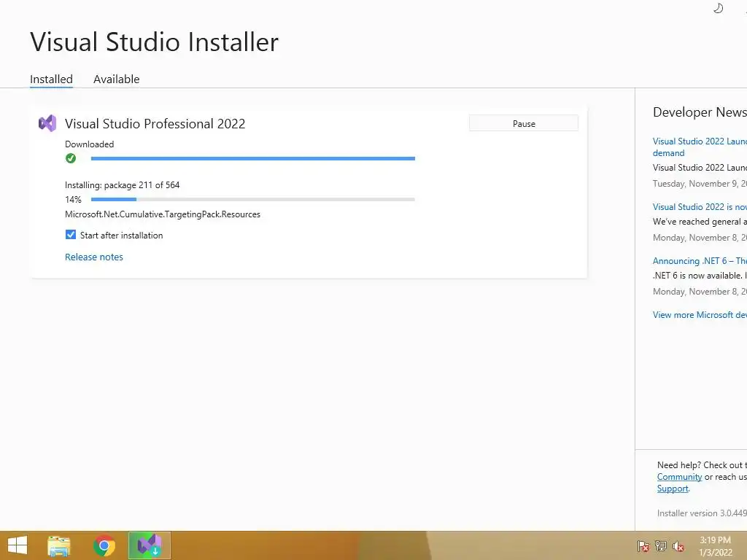Click Microsoft.Net.Cumulative.TargetingPack.Resources package name
Image resolution: width=747 pixels, height=560 pixels.
pos(163,214)
